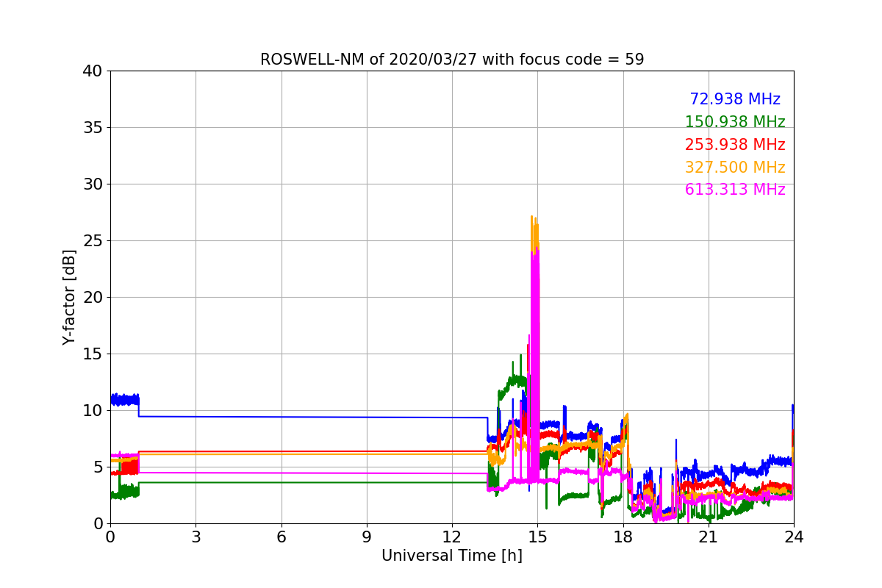Click the y-axis tick label 25
882x588 pixels.
pos(93,241)
